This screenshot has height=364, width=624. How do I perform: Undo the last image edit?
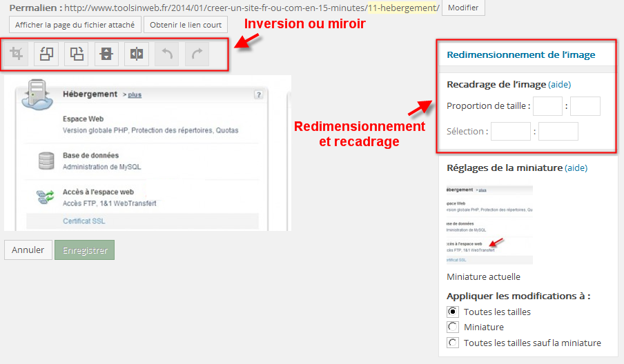pos(166,54)
